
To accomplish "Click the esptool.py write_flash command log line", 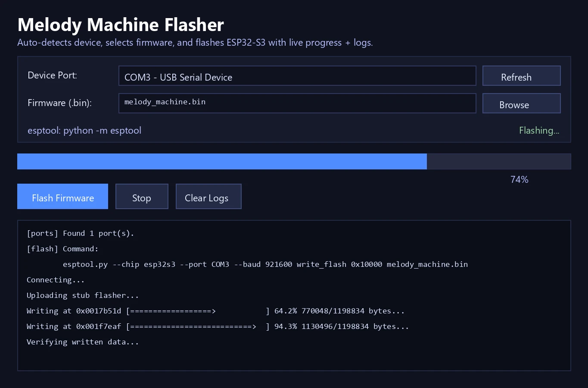I will pos(265,264).
